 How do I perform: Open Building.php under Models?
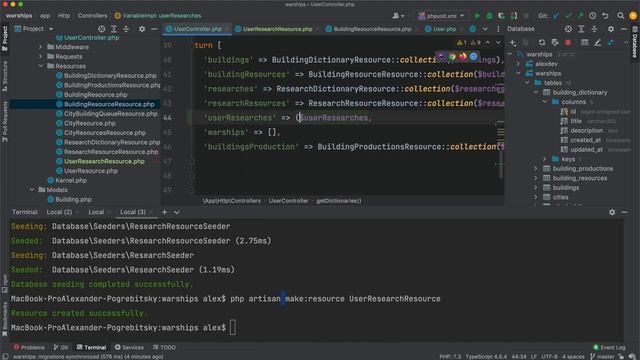point(73,200)
